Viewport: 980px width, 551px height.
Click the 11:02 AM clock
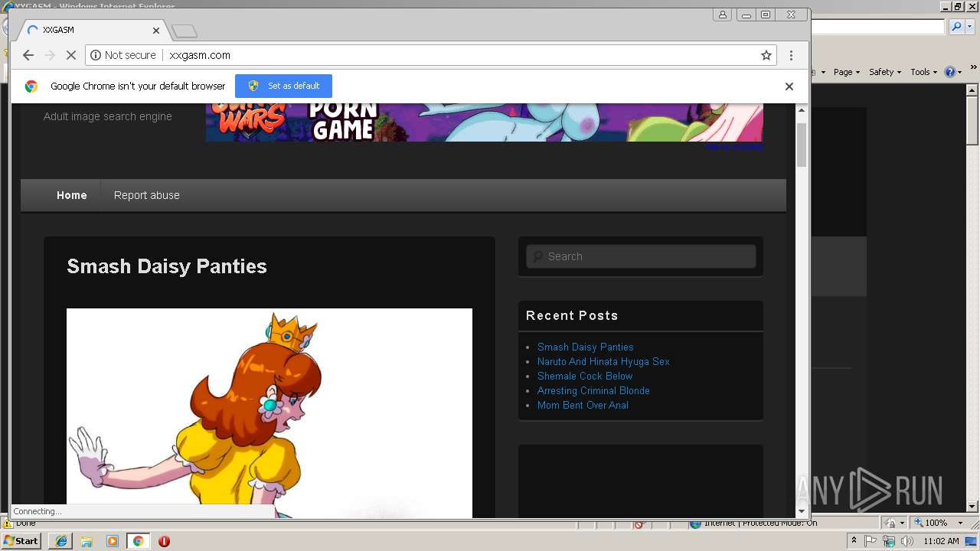coord(941,541)
